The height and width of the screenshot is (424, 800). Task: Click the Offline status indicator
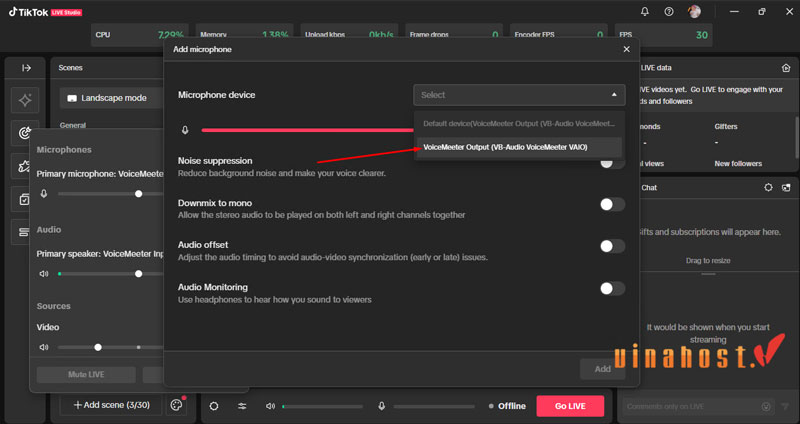pyautogui.click(x=507, y=406)
